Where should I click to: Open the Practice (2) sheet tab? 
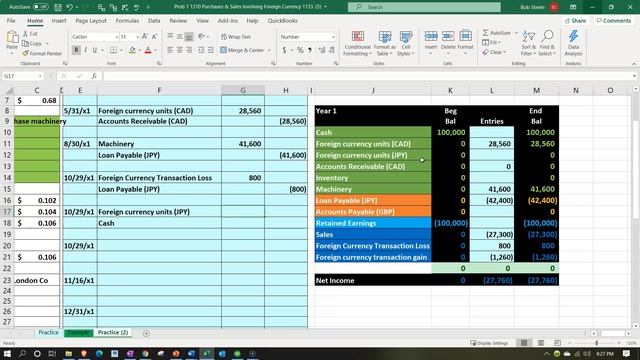pos(113,333)
